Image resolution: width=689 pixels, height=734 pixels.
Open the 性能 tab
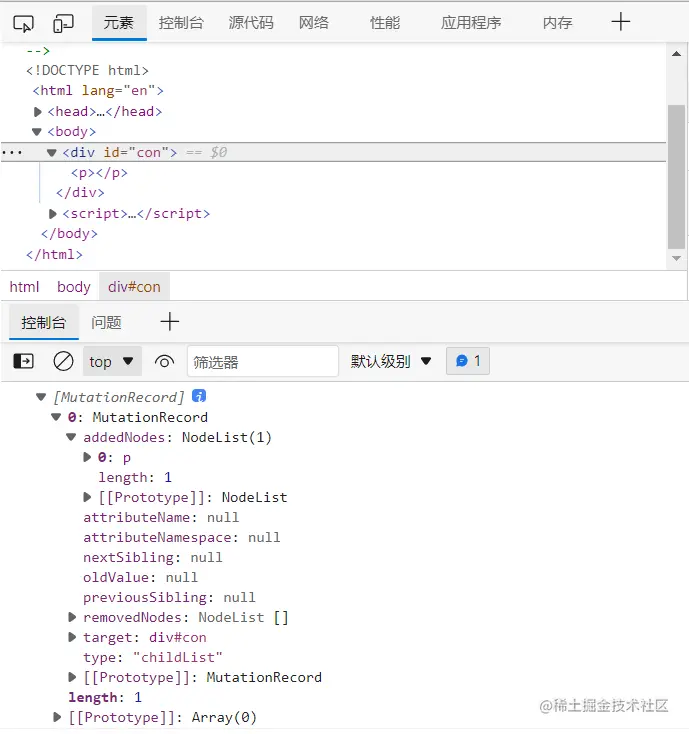pyautogui.click(x=385, y=22)
